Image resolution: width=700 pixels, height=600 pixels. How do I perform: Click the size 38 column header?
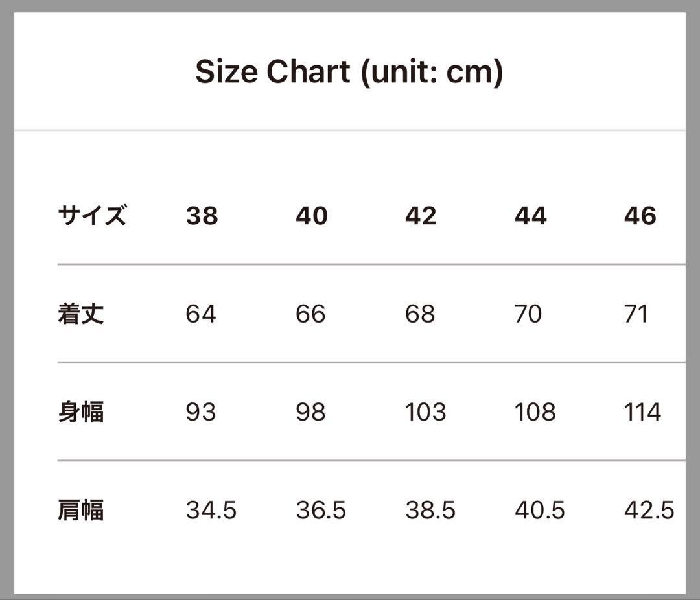(x=202, y=216)
